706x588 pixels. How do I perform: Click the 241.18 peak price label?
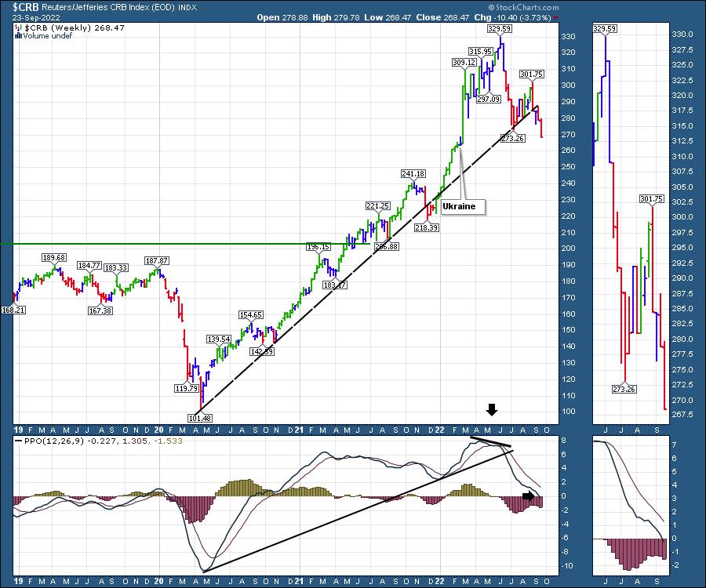tap(413, 173)
